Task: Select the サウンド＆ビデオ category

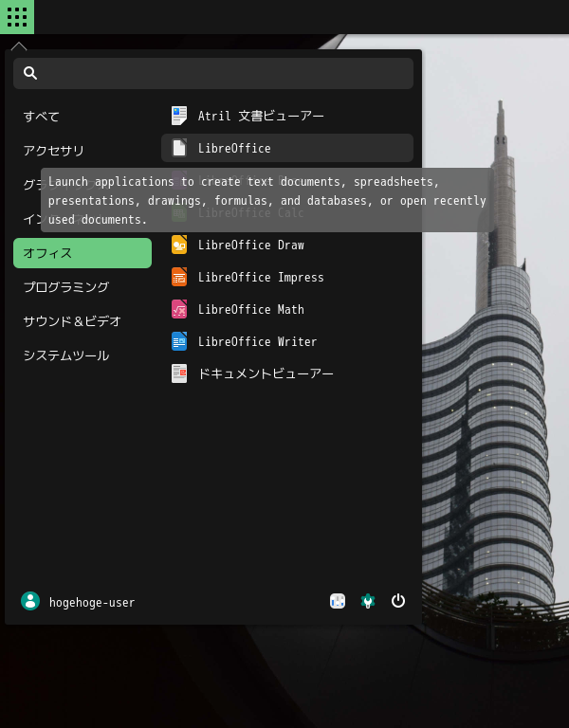Action: tap(72, 321)
